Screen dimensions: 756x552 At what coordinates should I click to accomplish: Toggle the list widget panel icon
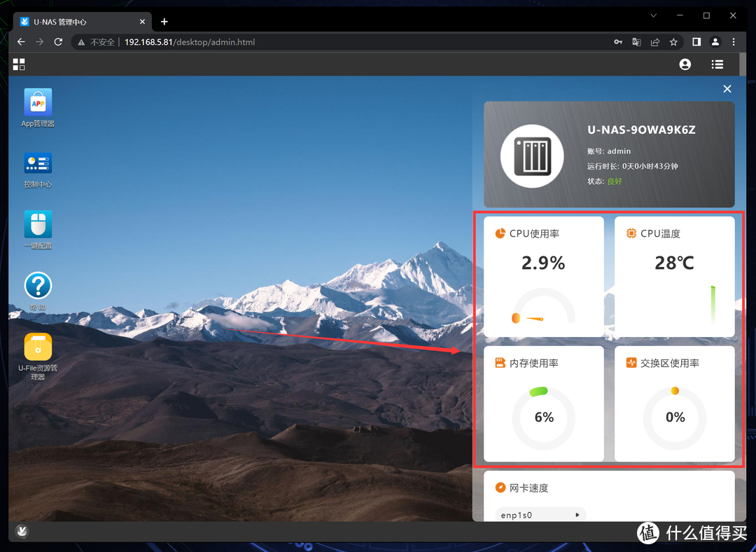click(717, 64)
